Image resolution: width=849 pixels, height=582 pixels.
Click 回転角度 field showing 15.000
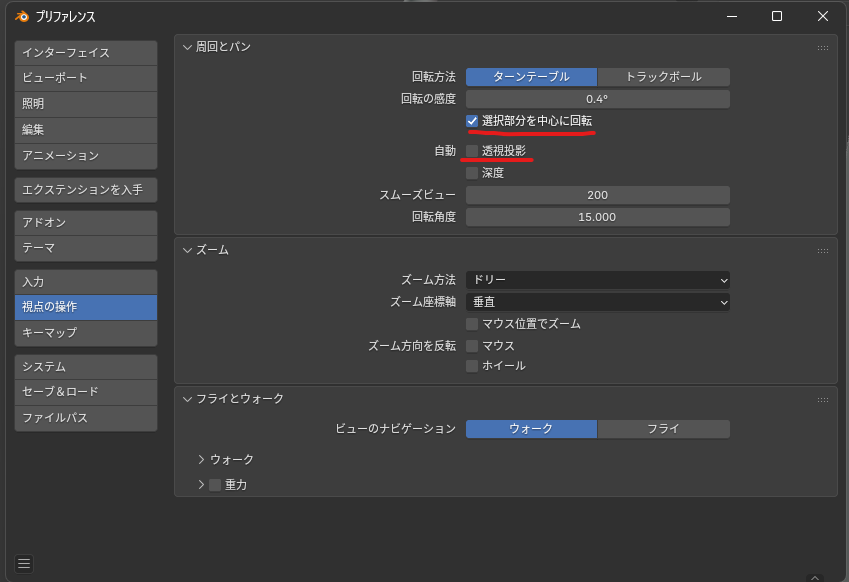click(598, 217)
